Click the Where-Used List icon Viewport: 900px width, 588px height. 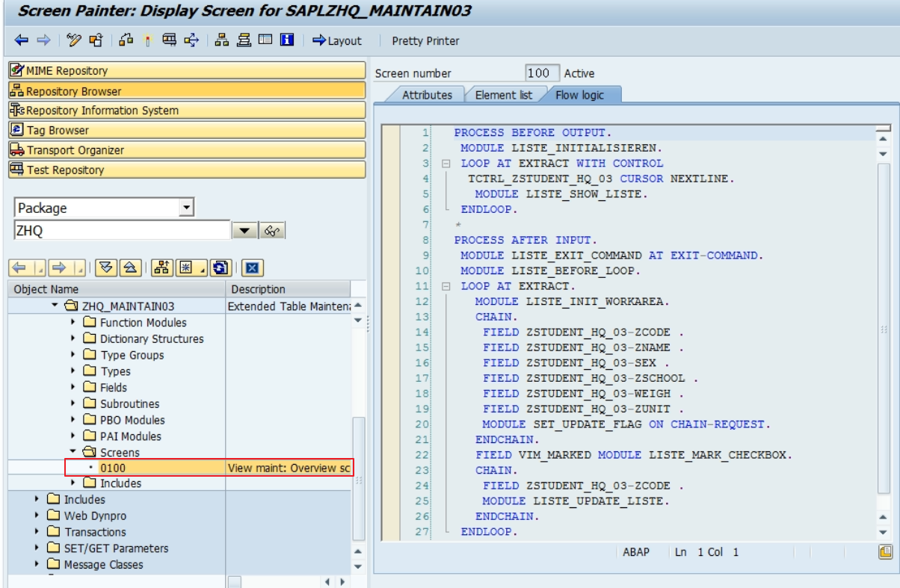point(191,40)
